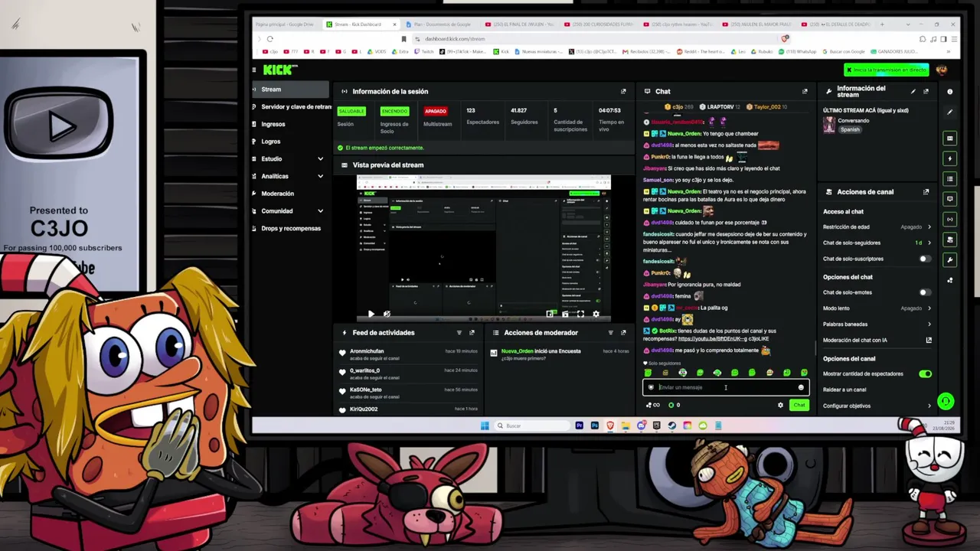Pop out the Información del stream panel
This screenshot has width=980, height=551.
pyautogui.click(x=926, y=91)
